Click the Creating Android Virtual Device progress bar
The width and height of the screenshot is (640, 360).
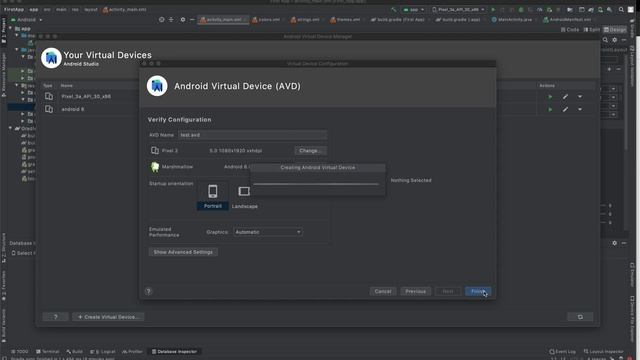point(316,184)
